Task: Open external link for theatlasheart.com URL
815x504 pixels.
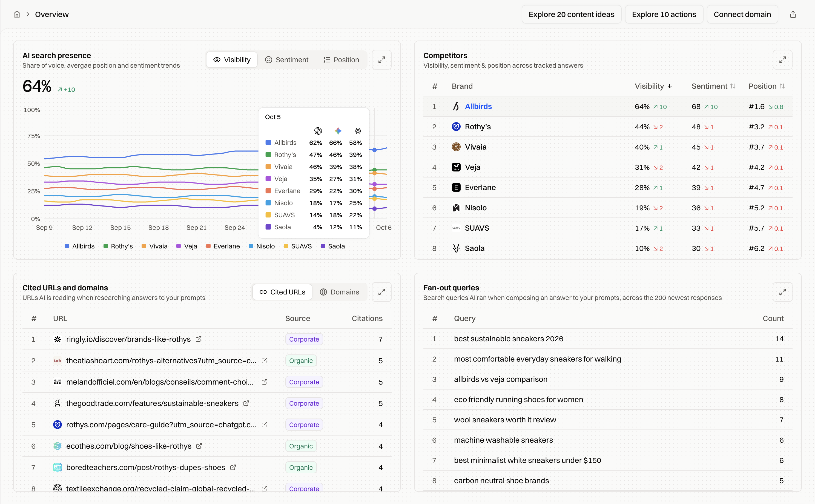Action: [264, 361]
